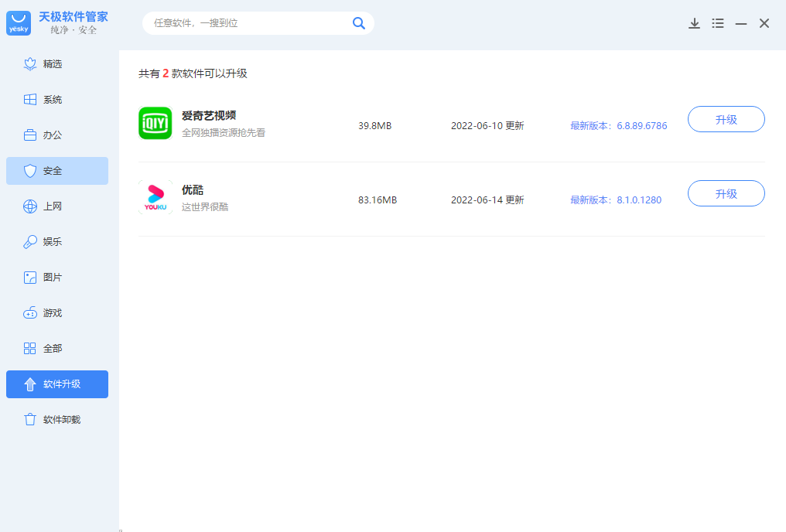Select the iQIYI app icon
Viewport: 786px width, 532px height.
pos(155,123)
